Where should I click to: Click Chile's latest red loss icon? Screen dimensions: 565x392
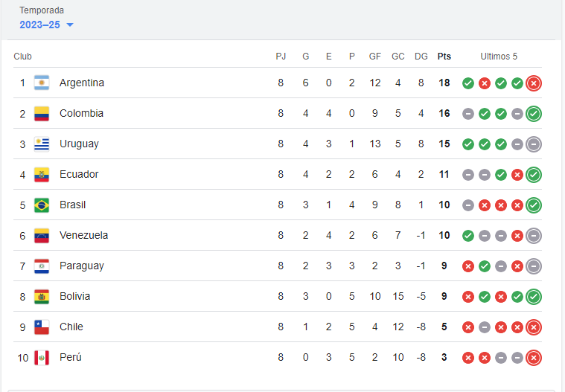(x=534, y=327)
